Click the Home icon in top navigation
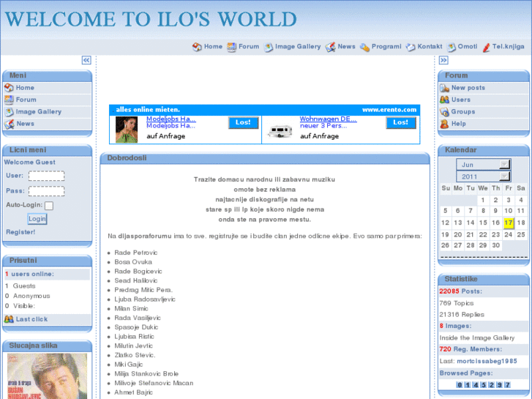The height and width of the screenshot is (399, 532). [x=197, y=47]
